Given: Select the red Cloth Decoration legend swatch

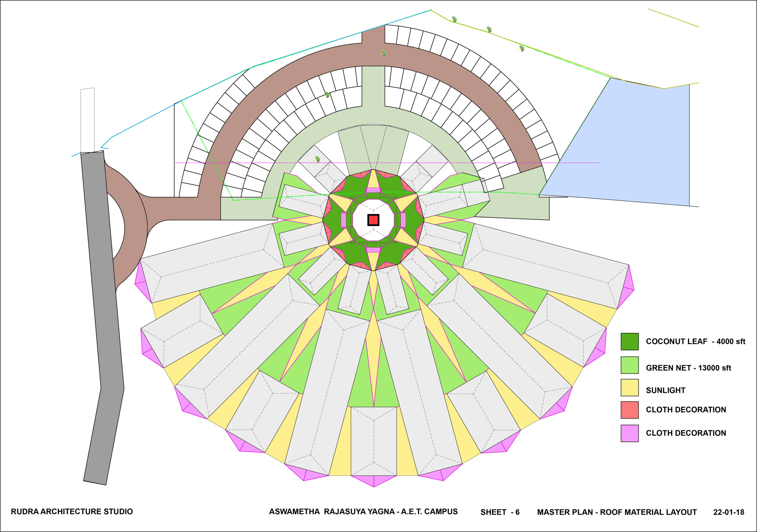Looking at the screenshot, I should coord(630,410).
